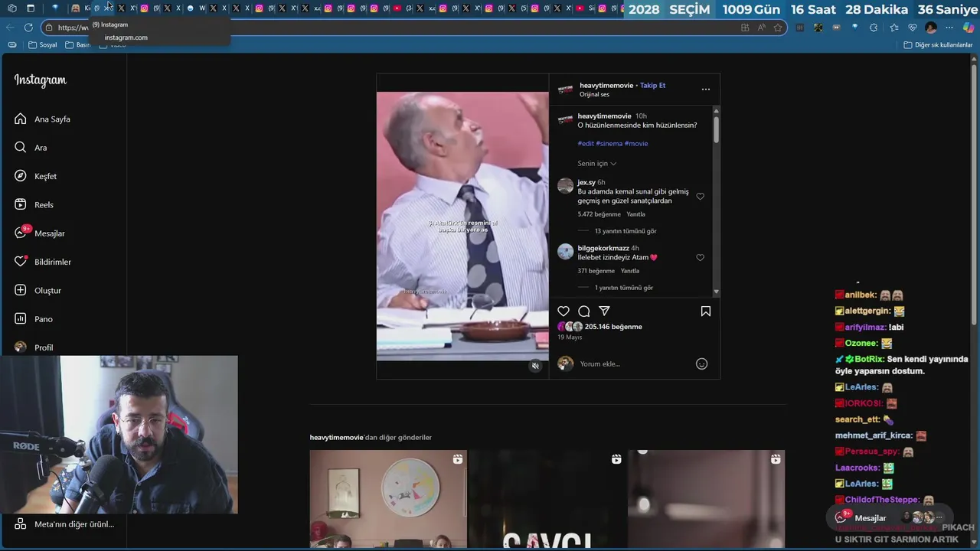Open the browser profile avatar
The height and width of the screenshot is (551, 980).
point(931,28)
